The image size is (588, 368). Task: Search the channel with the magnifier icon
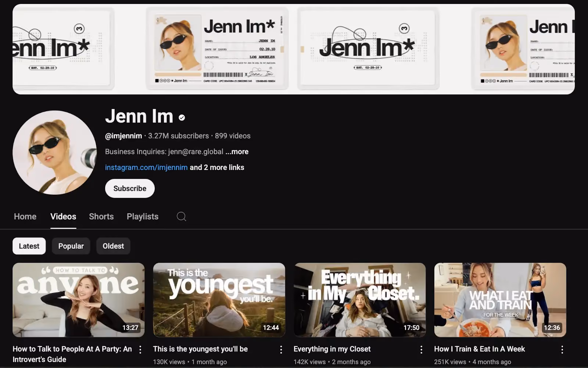[x=181, y=216]
